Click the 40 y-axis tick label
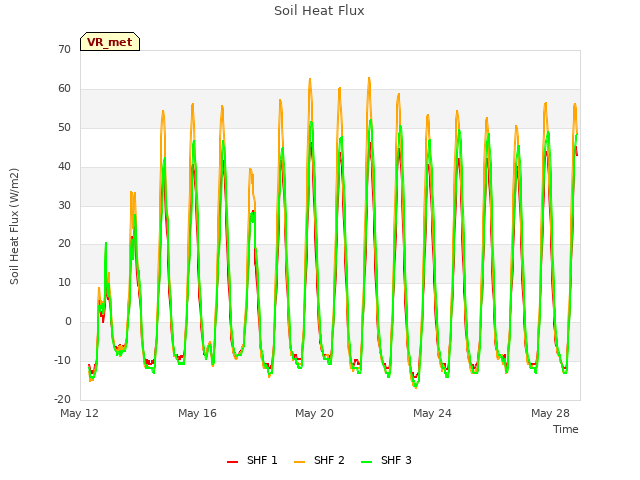This screenshot has height=480, width=640. pyautogui.click(x=64, y=167)
